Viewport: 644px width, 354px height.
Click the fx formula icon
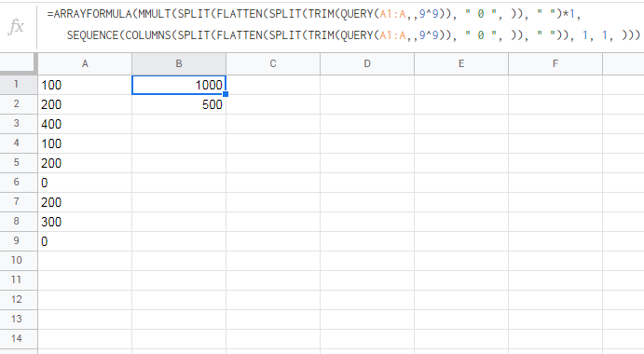coord(17,26)
